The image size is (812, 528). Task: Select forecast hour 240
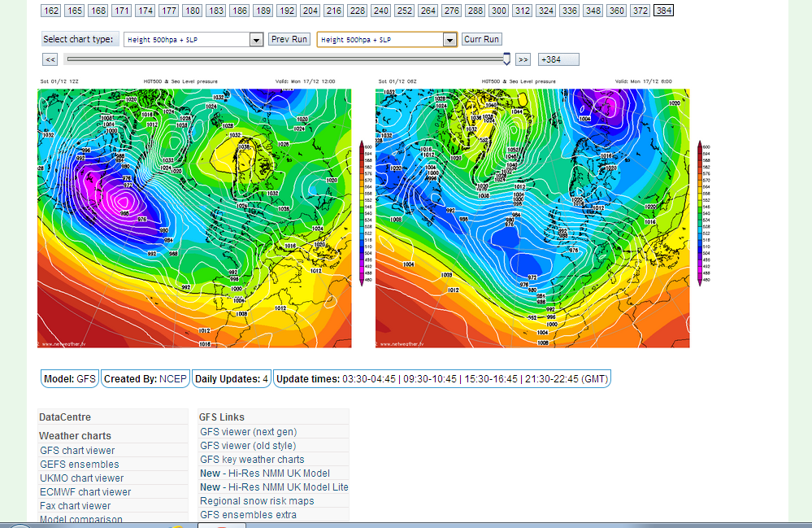(381, 11)
